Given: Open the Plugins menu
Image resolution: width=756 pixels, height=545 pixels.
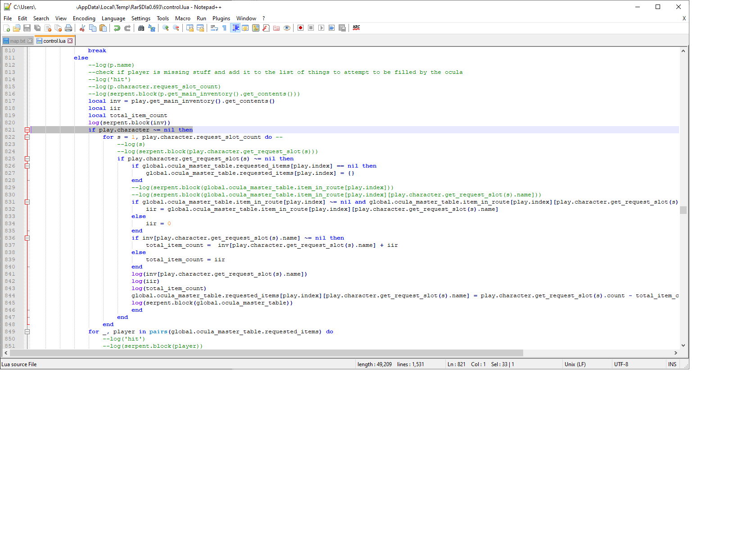Looking at the screenshot, I should coord(221,18).
